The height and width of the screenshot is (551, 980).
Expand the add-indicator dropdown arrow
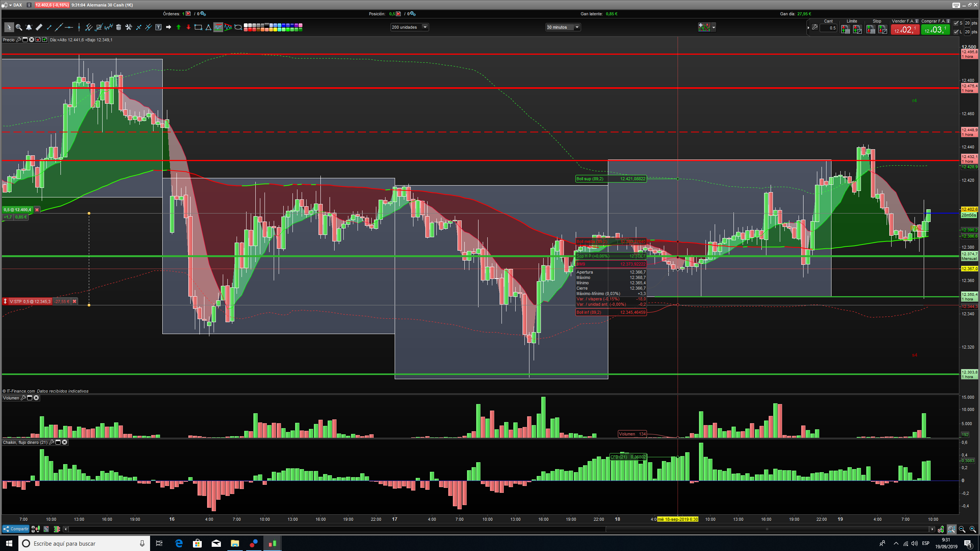click(713, 27)
